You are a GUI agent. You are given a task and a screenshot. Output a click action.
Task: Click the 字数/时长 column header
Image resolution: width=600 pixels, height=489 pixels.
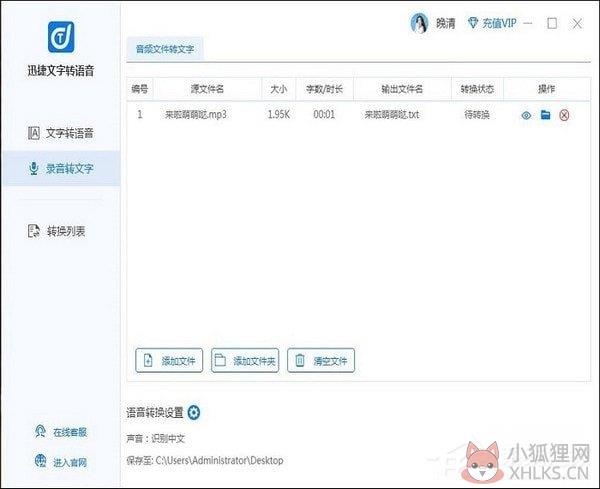[x=324, y=89]
